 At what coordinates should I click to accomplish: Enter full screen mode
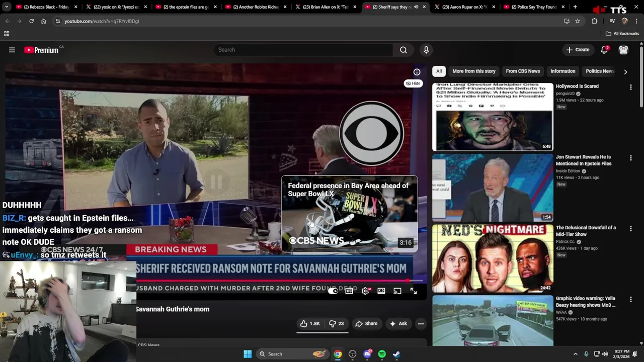(x=414, y=291)
